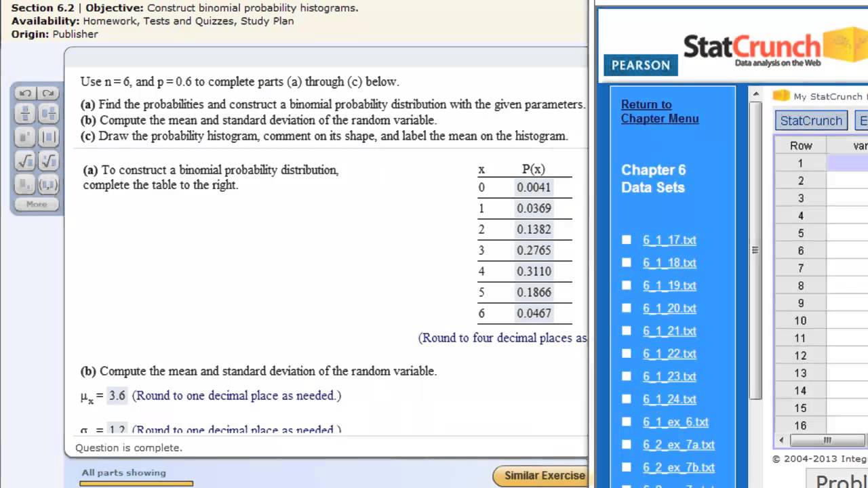Click the My StatCrunch folder icon

click(782, 96)
